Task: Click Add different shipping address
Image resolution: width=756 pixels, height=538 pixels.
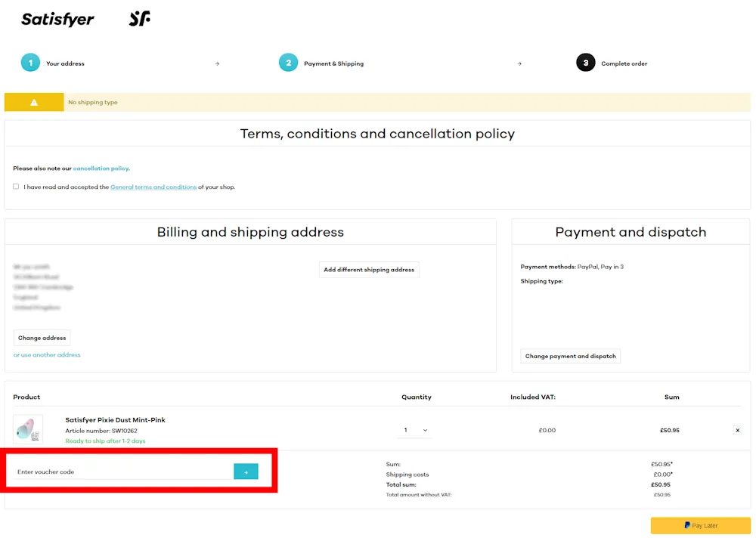Action: [x=369, y=270]
